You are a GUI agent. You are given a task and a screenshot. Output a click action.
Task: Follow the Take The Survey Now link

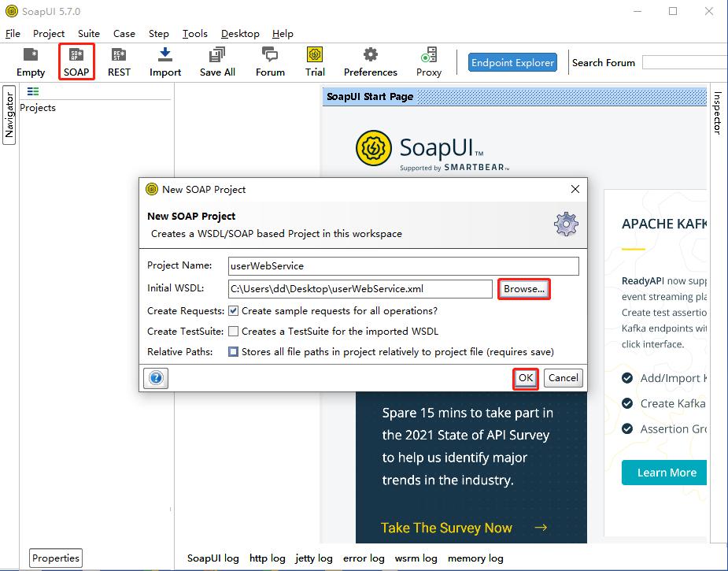(446, 528)
